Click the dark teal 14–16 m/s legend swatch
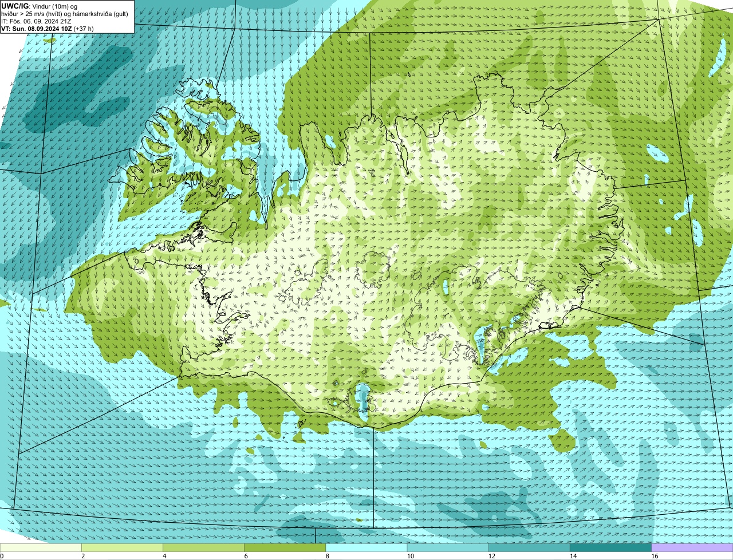The height and width of the screenshot is (560, 733). tap(611, 548)
